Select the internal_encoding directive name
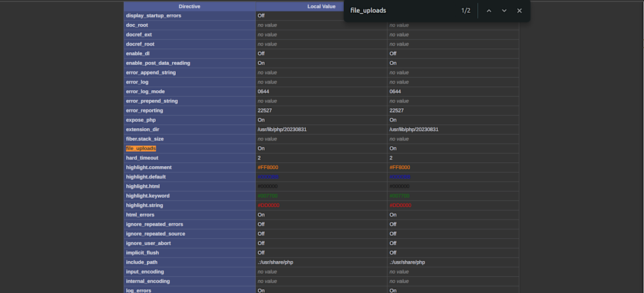This screenshot has width=644, height=293. (x=148, y=281)
